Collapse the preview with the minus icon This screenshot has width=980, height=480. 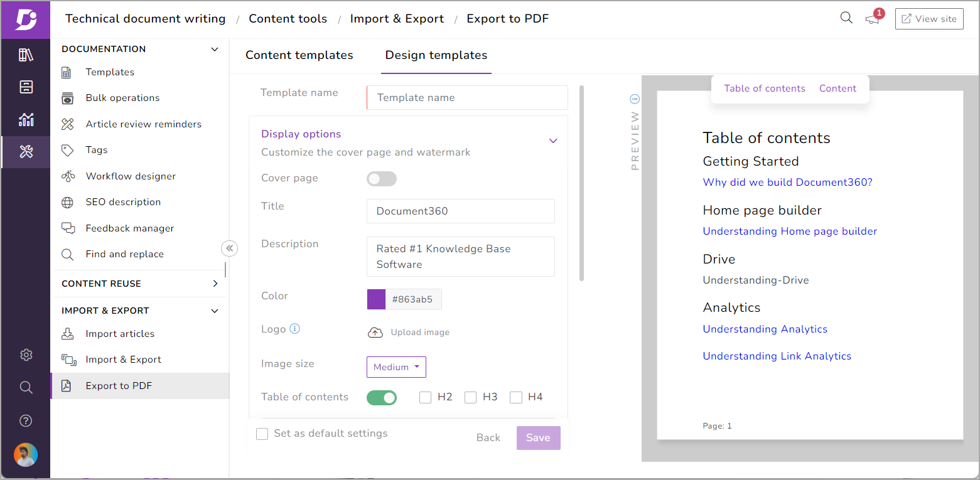(635, 99)
